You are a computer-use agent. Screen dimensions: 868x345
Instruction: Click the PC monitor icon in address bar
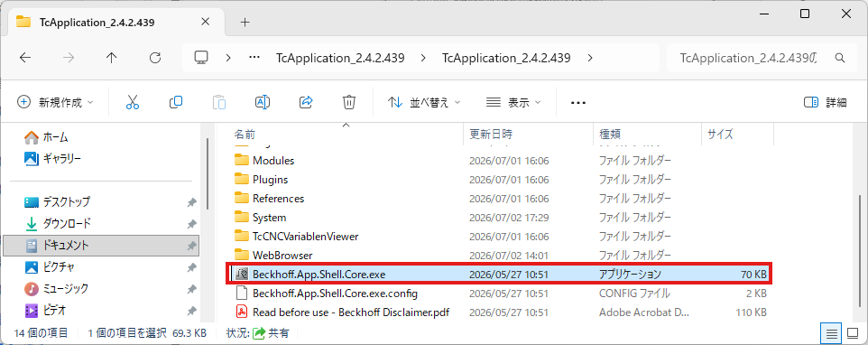[201, 58]
